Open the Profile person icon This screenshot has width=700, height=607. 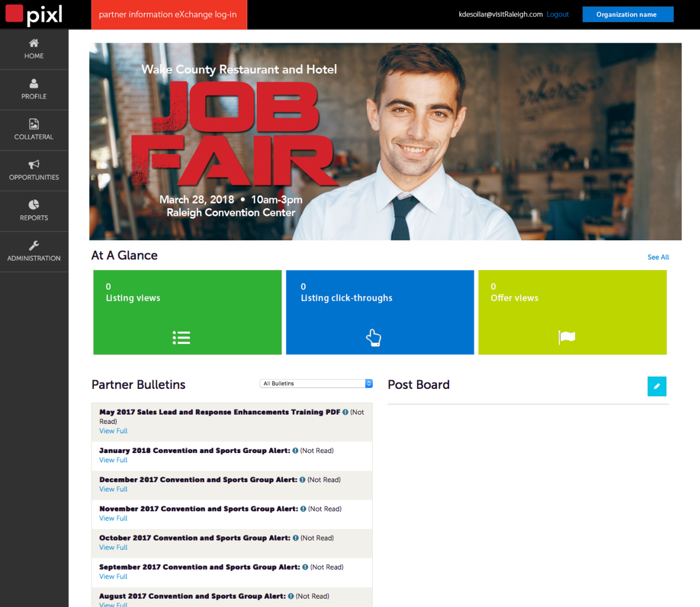[34, 83]
